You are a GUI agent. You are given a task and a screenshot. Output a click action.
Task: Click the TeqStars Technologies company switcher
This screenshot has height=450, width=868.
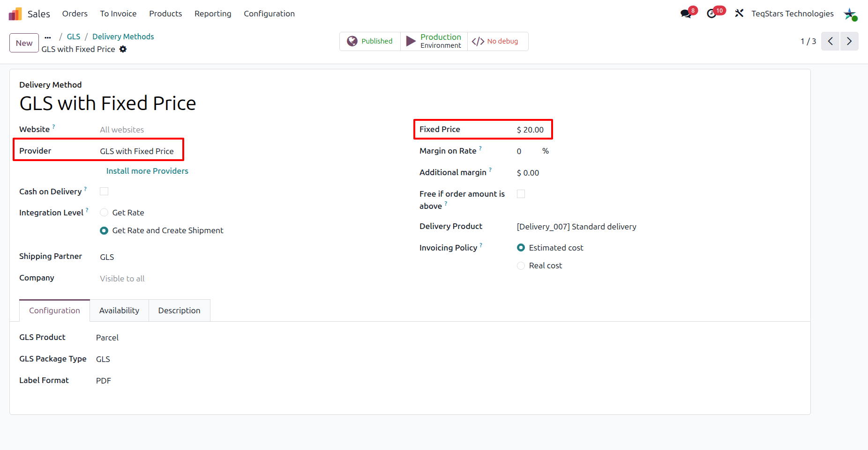[793, 14]
